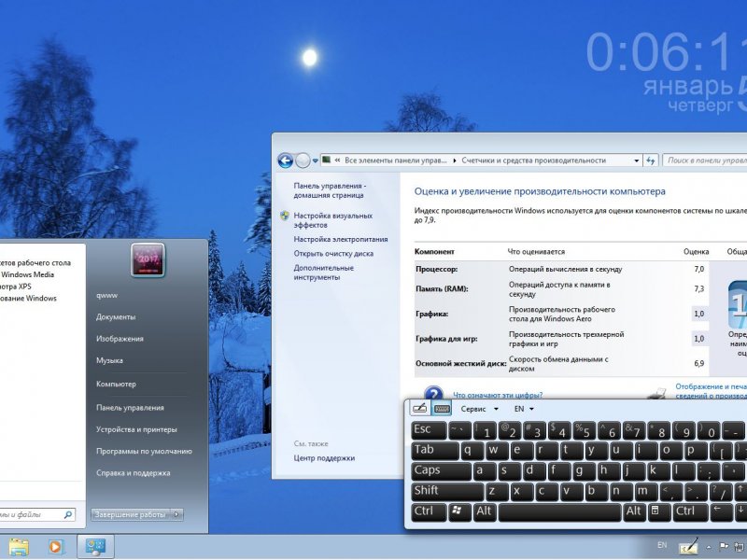The height and width of the screenshot is (560, 747).
Task: Select the Control Panel taskbar button
Action: pos(95,547)
